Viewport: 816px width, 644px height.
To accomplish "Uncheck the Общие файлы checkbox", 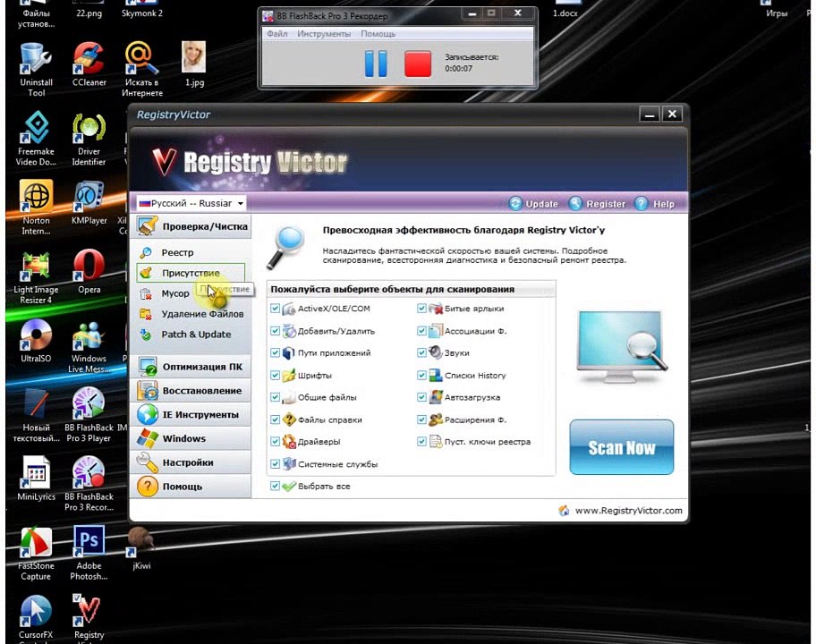I will (x=276, y=397).
